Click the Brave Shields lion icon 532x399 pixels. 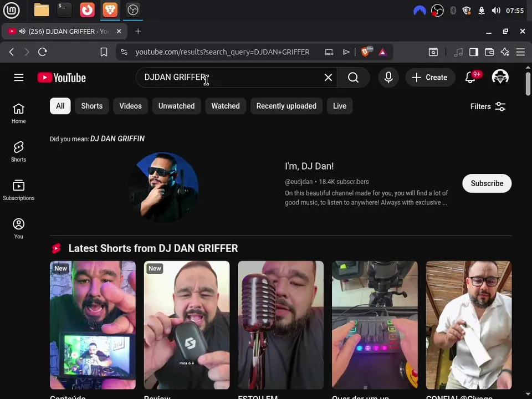click(366, 52)
